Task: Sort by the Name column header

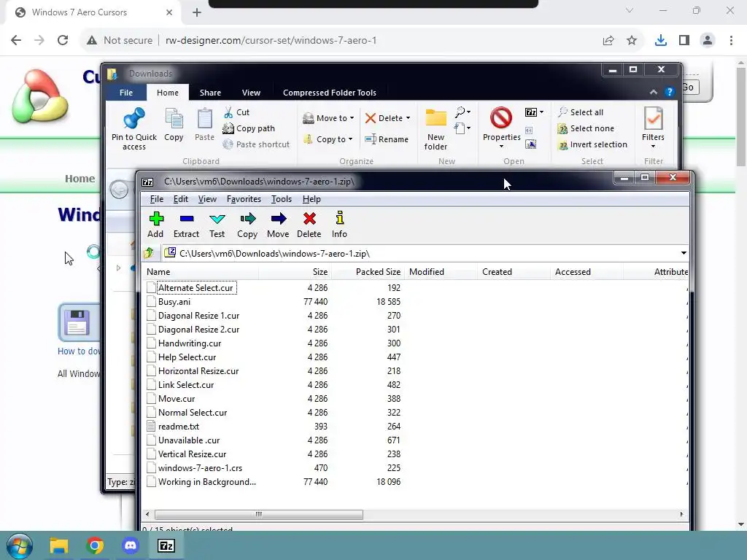Action: (x=200, y=272)
